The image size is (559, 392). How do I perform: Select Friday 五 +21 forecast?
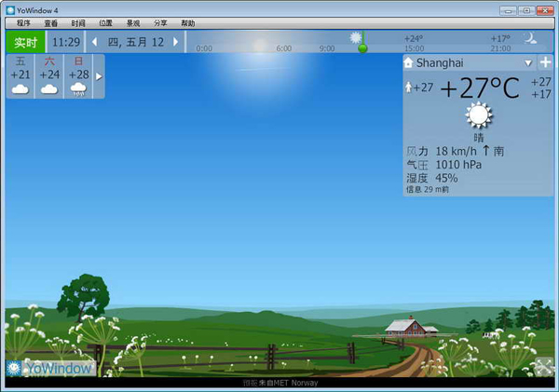(20, 76)
